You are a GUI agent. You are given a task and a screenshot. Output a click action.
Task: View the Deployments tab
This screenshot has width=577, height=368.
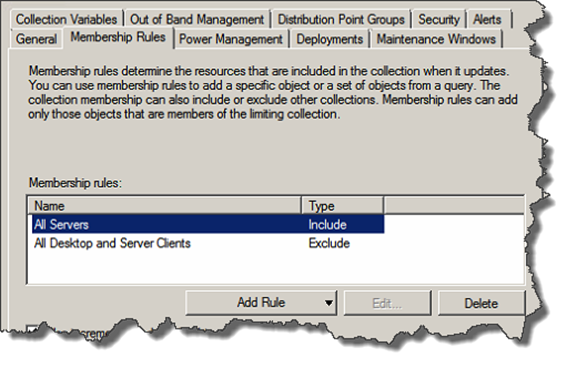coord(330,39)
